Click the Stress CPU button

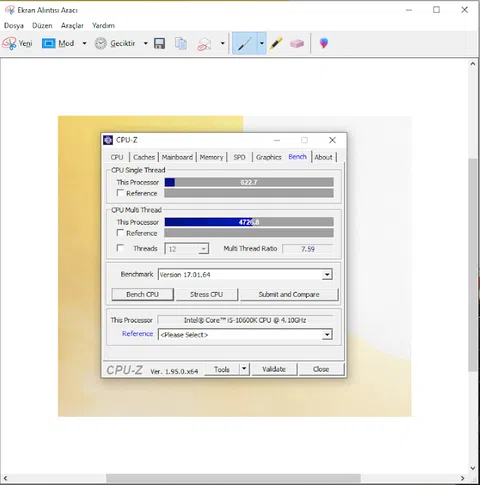click(207, 294)
